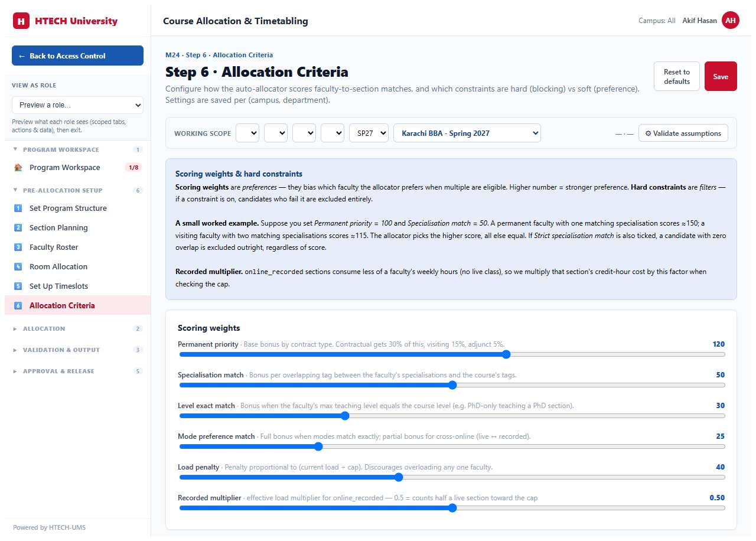
Task: Open the Preview a role dropdown
Action: coord(77,105)
